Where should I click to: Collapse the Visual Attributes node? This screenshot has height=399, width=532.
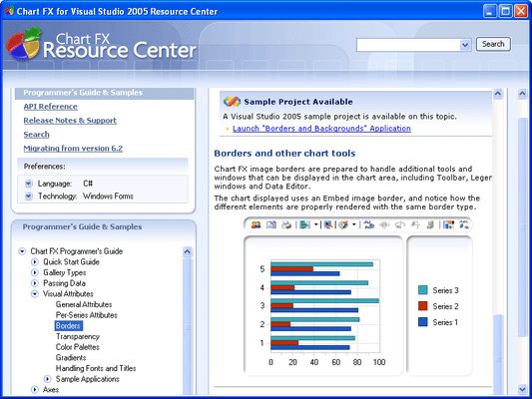(35, 294)
